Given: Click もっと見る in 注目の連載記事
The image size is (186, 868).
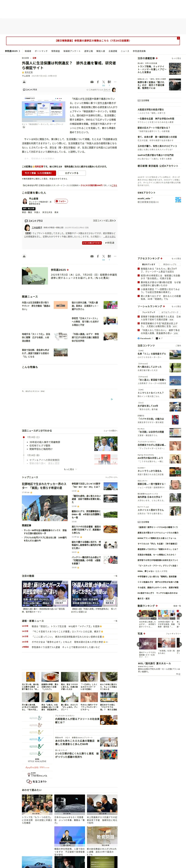Looking at the screenshot, I should pos(176,58).
